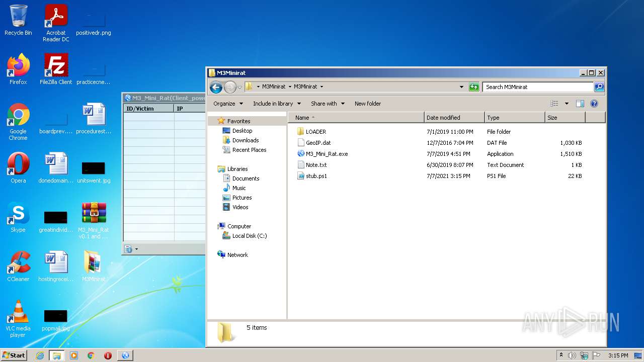Open Music library in navigation pane
This screenshot has width=644, height=362.
tap(238, 188)
